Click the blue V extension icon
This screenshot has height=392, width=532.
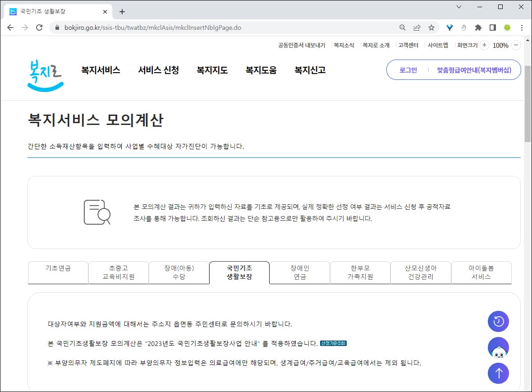(x=449, y=28)
